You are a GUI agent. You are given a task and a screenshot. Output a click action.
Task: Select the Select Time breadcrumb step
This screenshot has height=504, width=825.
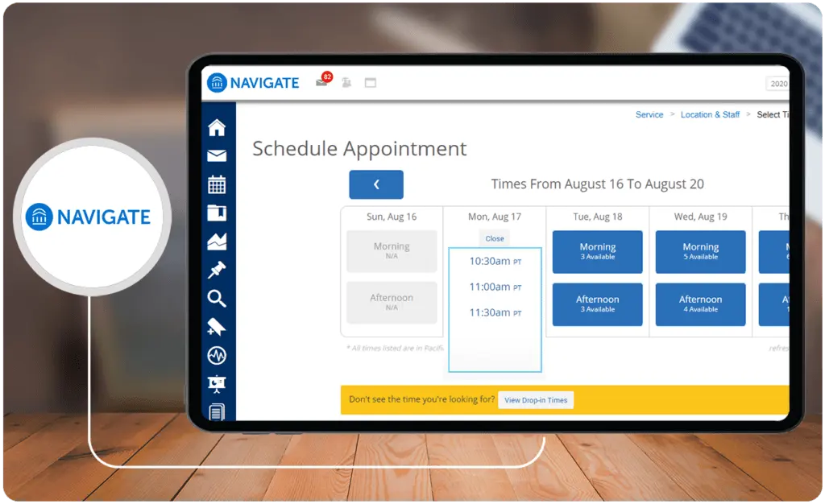[x=773, y=114]
